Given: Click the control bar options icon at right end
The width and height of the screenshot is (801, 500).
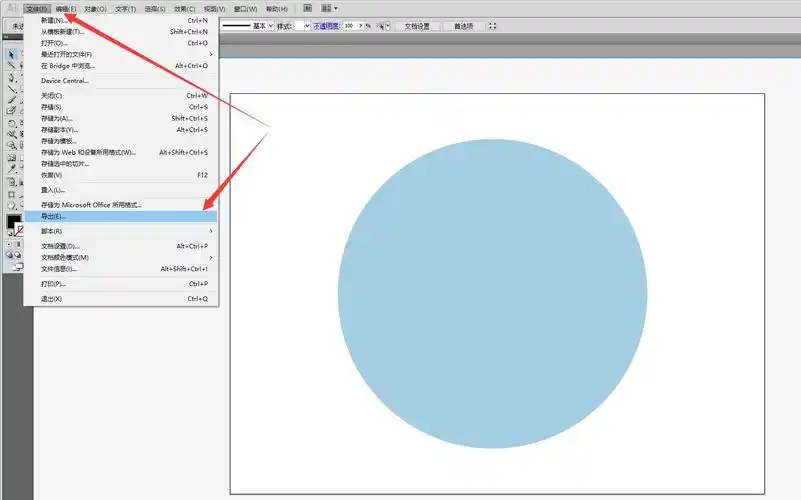Looking at the screenshot, I should [x=492, y=26].
